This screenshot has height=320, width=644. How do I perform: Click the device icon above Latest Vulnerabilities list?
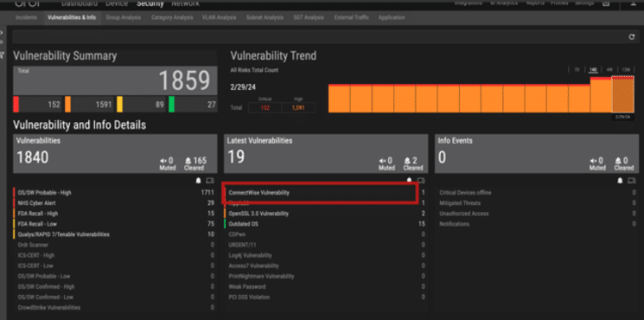pos(421,181)
